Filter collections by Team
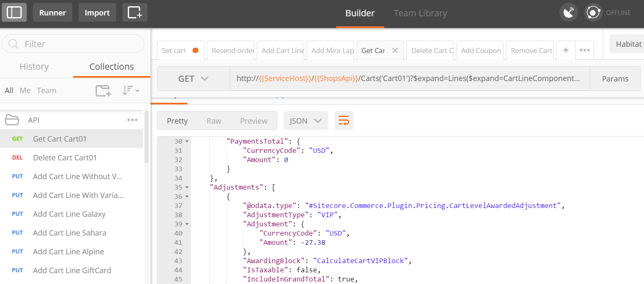The height and width of the screenshot is (284, 644). 46,90
